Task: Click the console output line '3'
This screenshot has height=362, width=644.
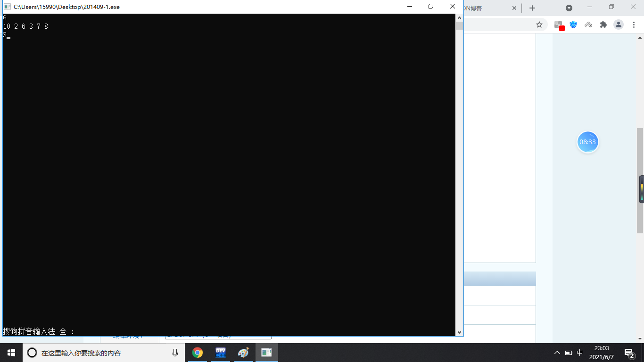Action: [x=5, y=35]
